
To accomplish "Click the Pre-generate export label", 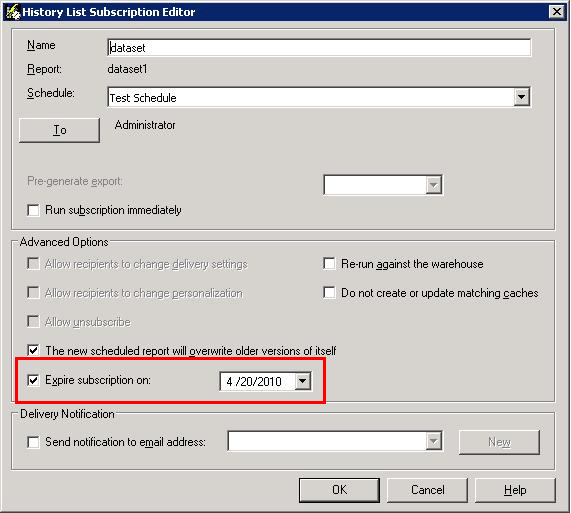I will click(x=75, y=181).
